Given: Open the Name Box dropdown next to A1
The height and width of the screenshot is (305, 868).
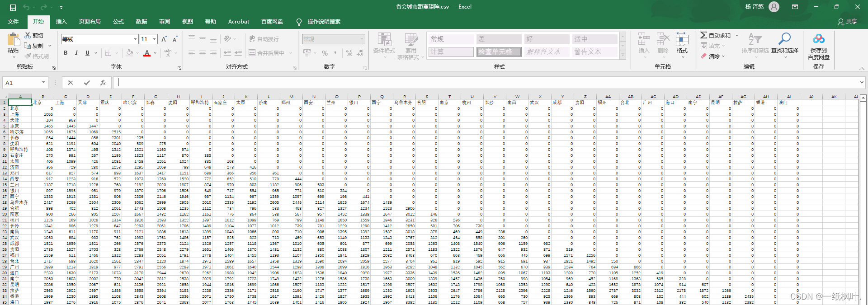Looking at the screenshot, I should [x=43, y=83].
